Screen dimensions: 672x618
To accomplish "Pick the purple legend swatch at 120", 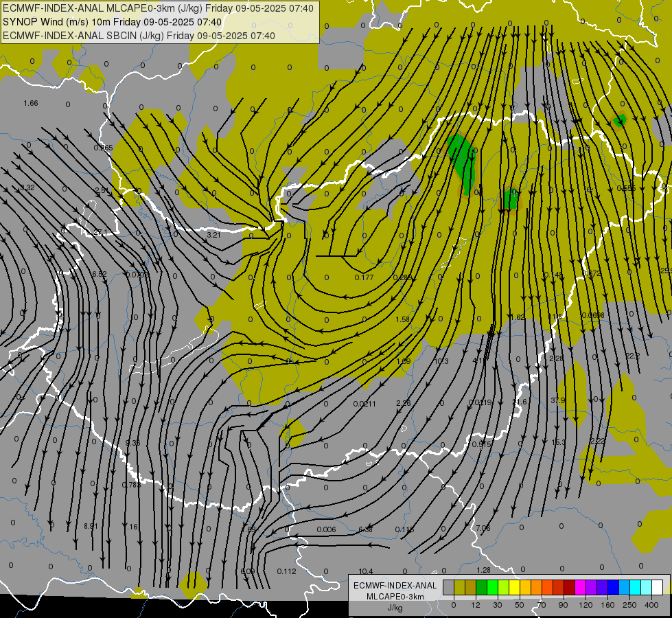I will coord(592,587).
